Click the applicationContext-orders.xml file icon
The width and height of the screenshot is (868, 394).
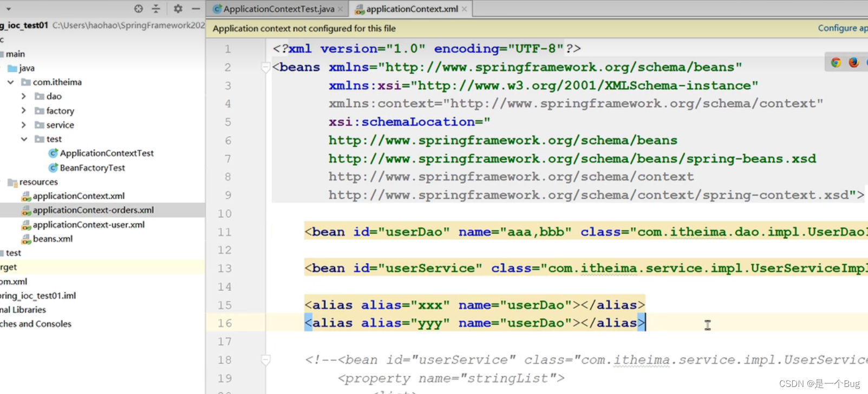pyautogui.click(x=26, y=210)
